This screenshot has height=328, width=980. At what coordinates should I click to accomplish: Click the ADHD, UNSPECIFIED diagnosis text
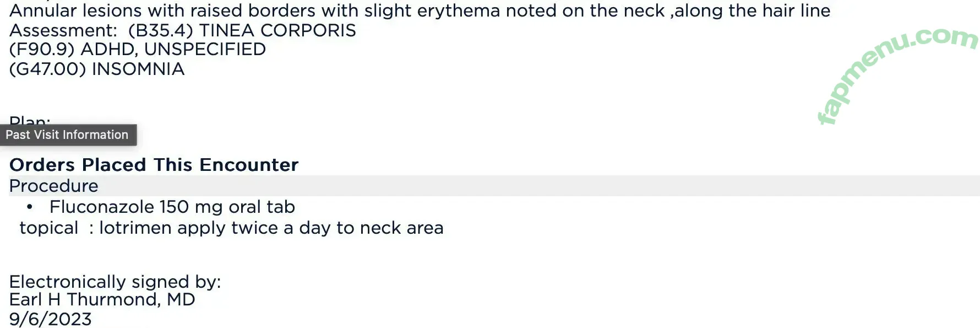173,50
